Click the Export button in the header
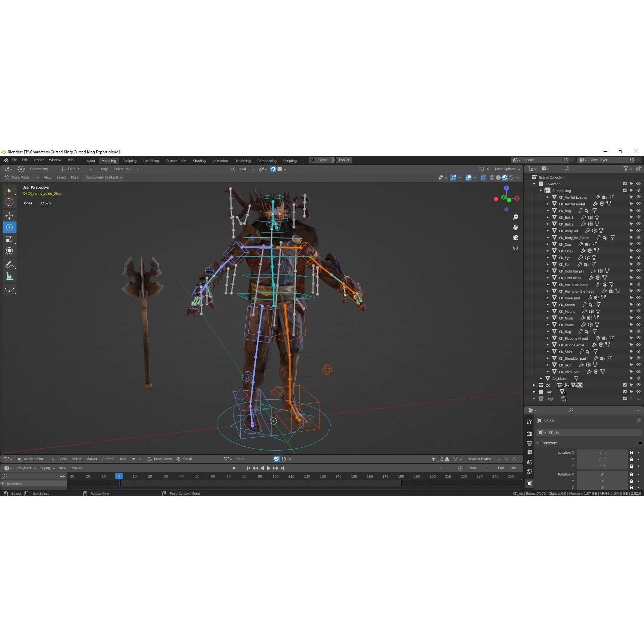This screenshot has width=644, height=644. tap(322, 160)
